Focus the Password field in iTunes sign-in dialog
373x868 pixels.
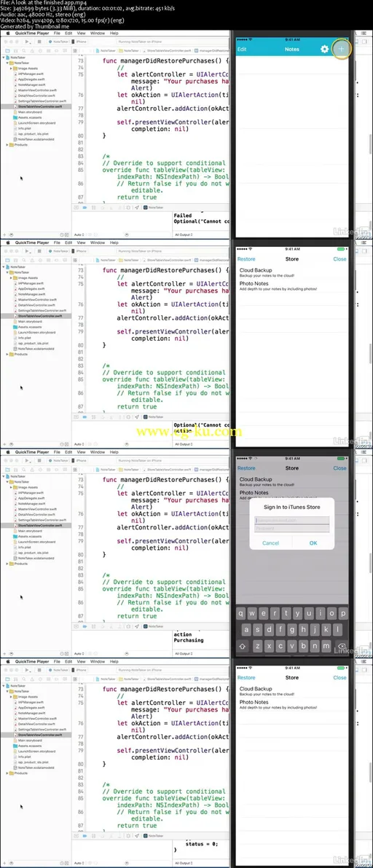[x=292, y=528]
